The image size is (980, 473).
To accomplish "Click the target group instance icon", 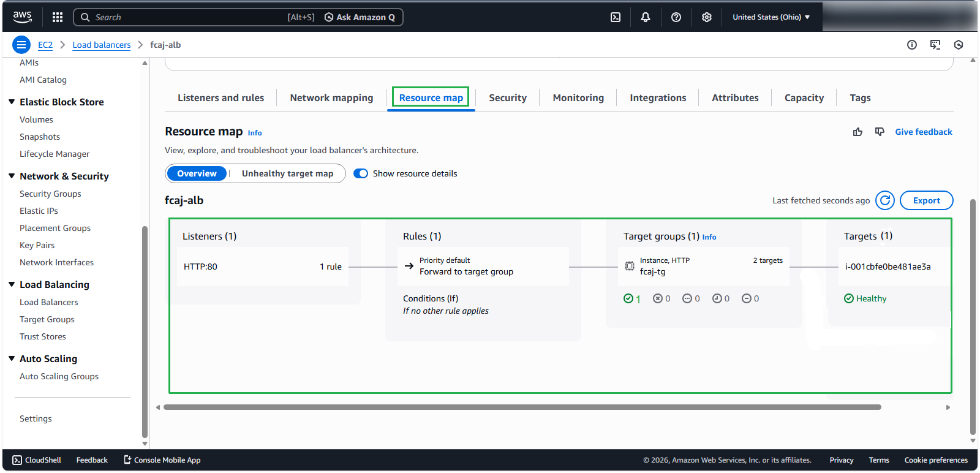I will [x=630, y=266].
